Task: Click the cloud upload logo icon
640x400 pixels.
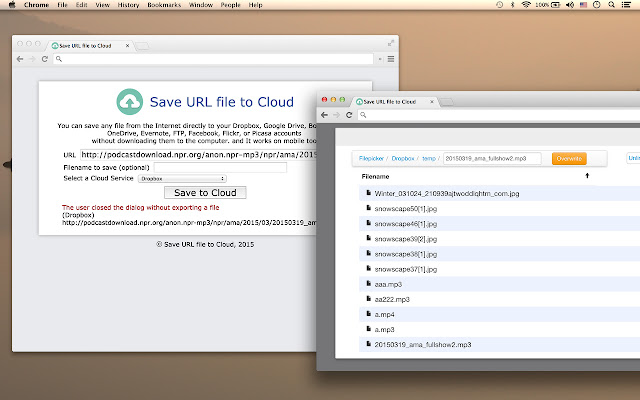Action: [130, 102]
